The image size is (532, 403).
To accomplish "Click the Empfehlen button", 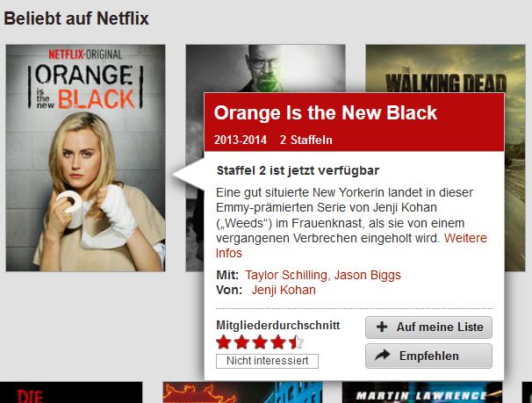I will coord(428,356).
